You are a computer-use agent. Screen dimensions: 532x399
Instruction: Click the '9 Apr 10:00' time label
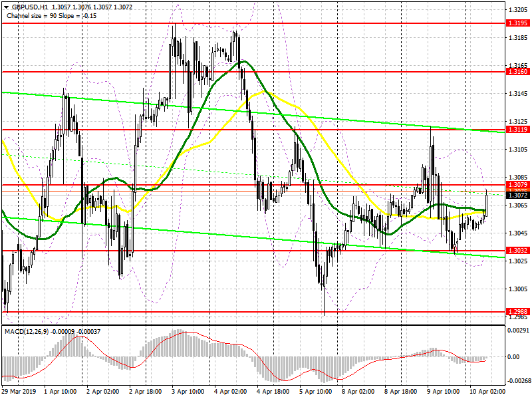tap(443, 392)
